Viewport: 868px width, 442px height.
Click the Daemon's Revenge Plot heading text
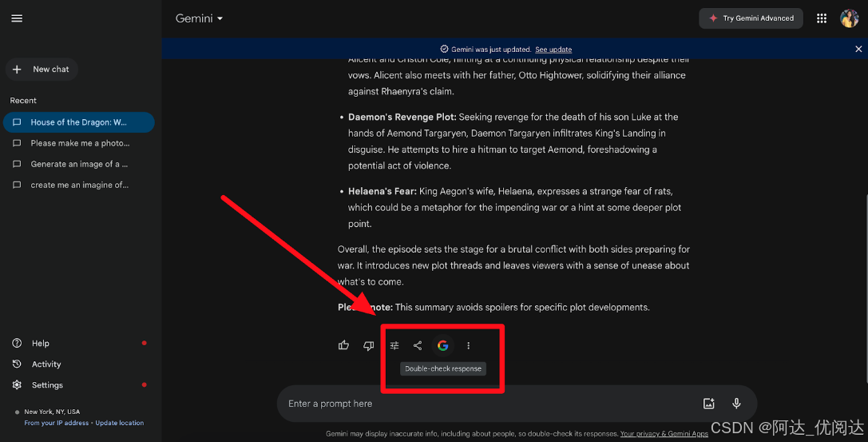pyautogui.click(x=402, y=117)
